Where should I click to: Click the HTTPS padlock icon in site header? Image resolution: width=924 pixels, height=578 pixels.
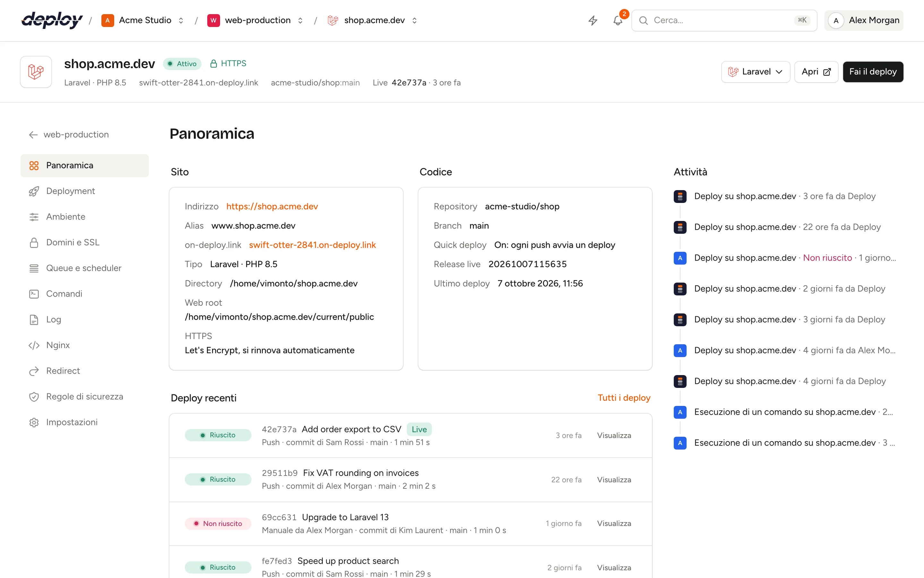213,64
